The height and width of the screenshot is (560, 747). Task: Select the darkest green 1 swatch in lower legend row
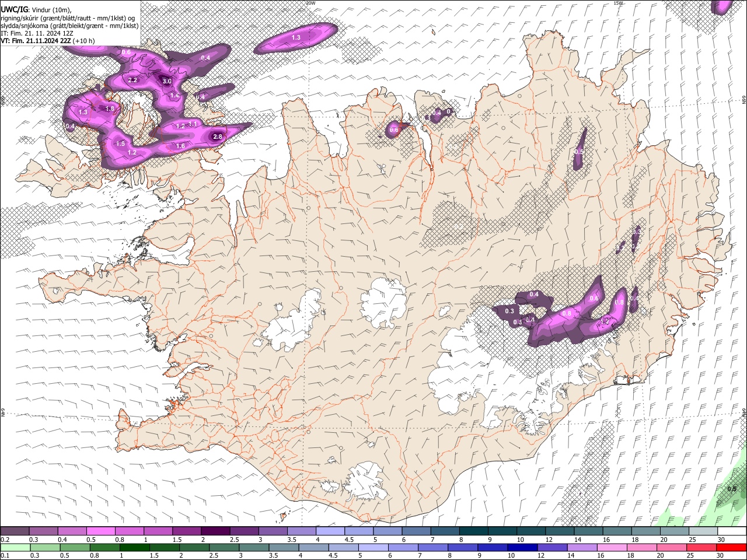point(134,547)
